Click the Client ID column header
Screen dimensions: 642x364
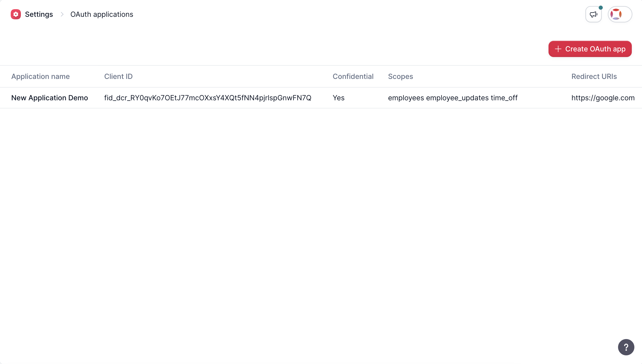[x=118, y=76]
